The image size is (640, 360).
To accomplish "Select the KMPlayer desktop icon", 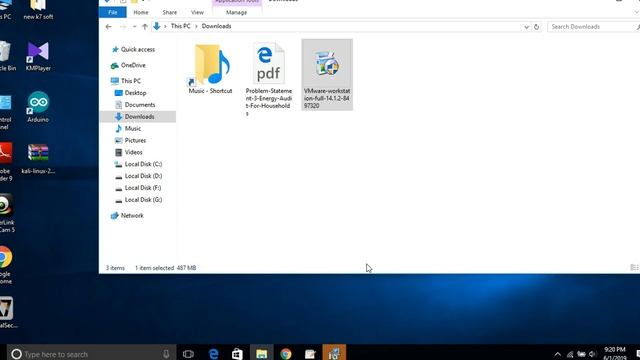I will (38, 57).
